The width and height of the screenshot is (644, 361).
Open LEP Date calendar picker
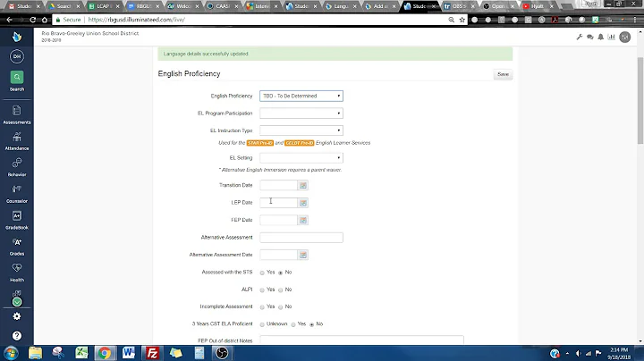pyautogui.click(x=303, y=203)
